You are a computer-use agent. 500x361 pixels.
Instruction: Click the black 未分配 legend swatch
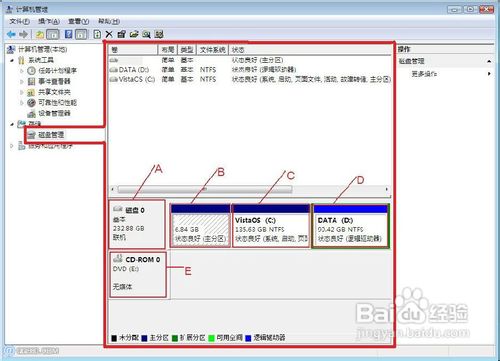pos(114,338)
